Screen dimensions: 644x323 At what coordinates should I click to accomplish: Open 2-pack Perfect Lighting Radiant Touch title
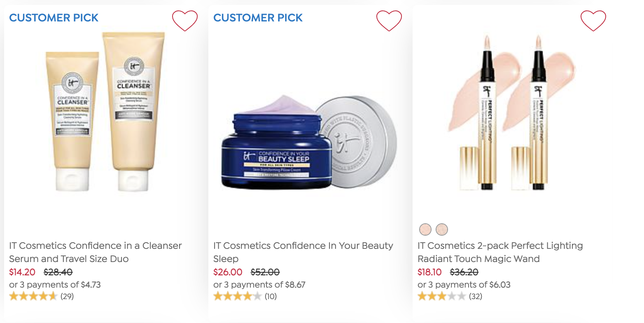pyautogui.click(x=500, y=252)
